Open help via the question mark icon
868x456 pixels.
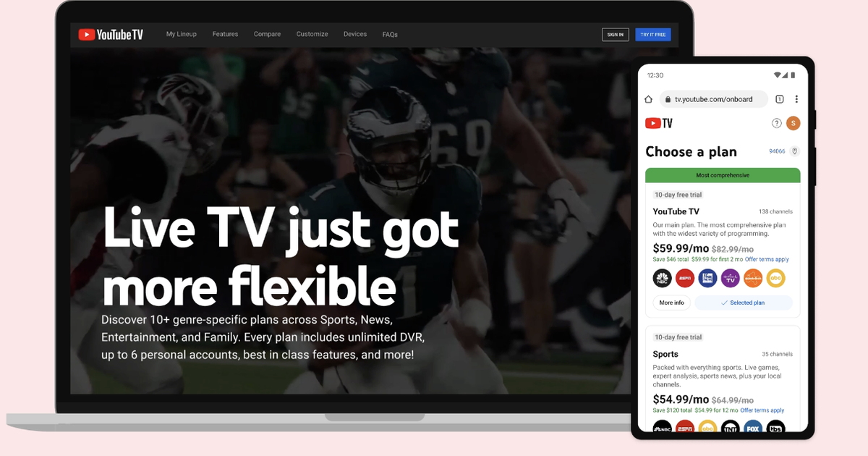(776, 123)
